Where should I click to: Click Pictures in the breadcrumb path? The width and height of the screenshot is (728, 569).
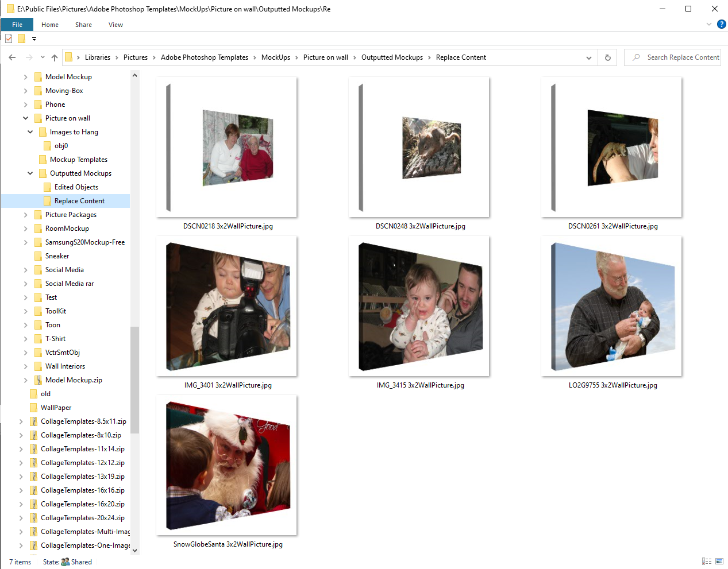click(x=136, y=57)
